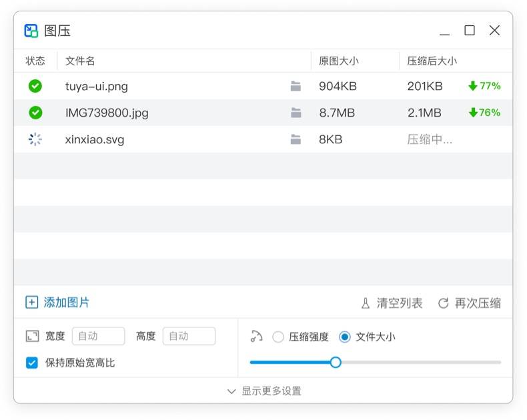527x420 pixels.
Task: Open folder for tuya-ui.png
Action: pos(296,86)
